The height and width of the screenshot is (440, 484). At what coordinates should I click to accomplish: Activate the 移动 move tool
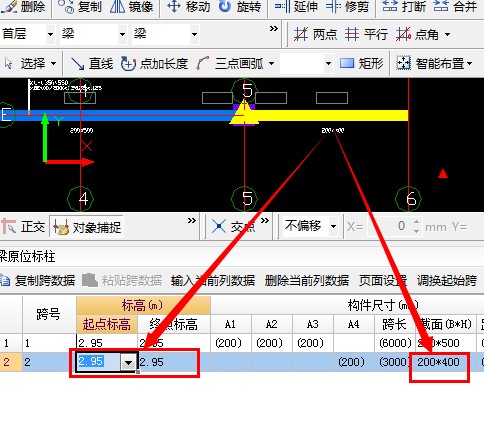pyautogui.click(x=189, y=6)
